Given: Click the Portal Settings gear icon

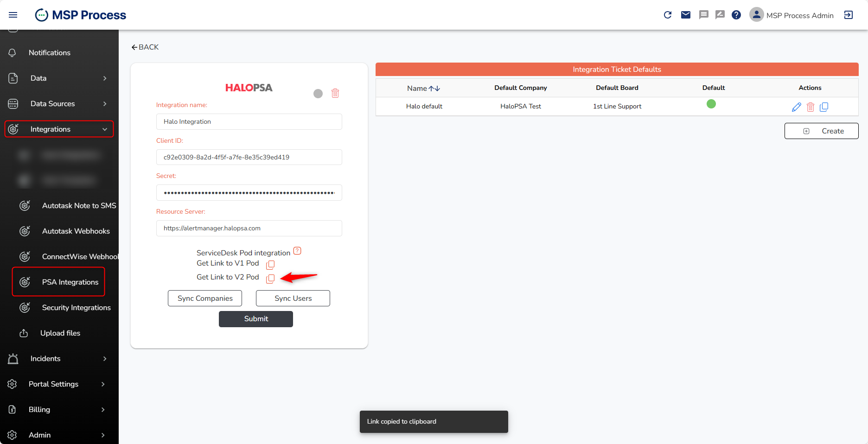Looking at the screenshot, I should [13, 384].
